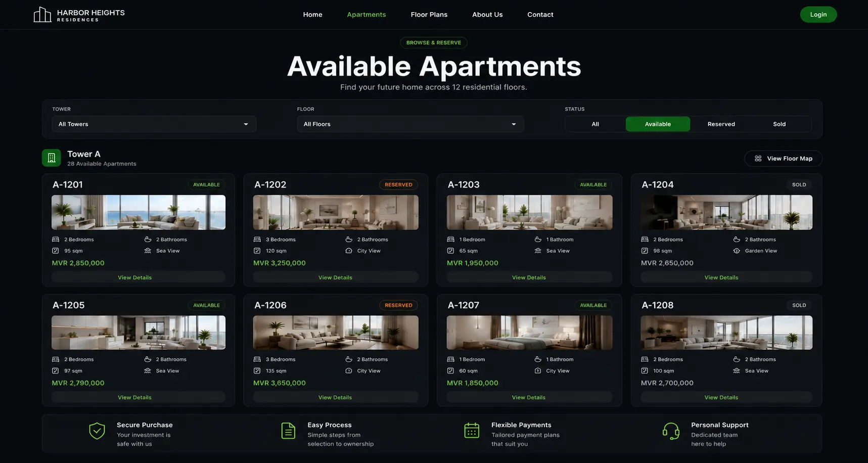
Task: Select the Available status filter
Action: 658,124
